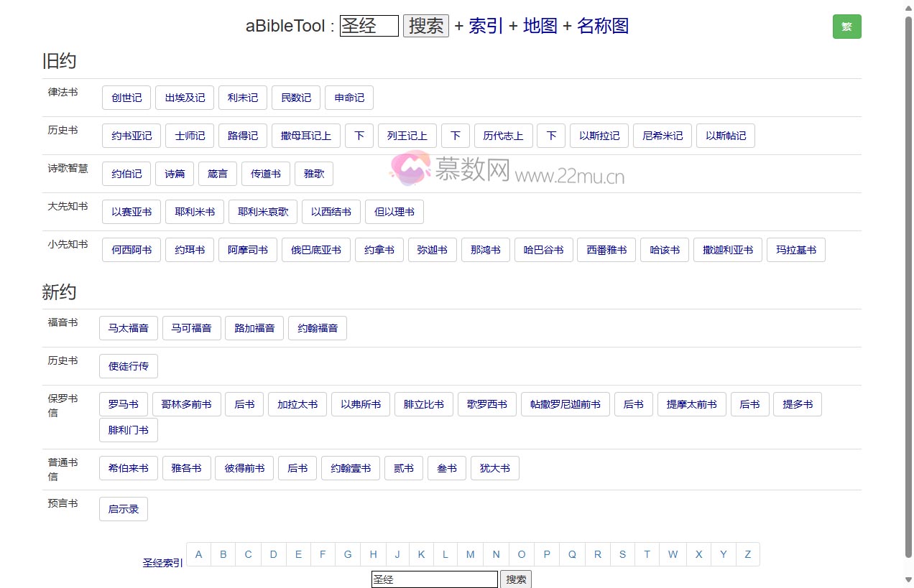The image size is (914, 588).
Task: Click letter A in the Bible index
Action: 198,554
